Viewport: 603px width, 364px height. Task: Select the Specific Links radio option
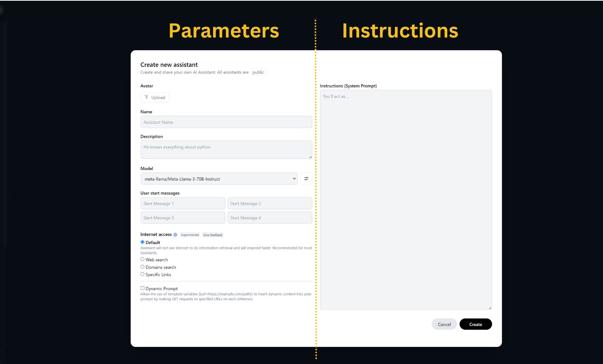142,274
